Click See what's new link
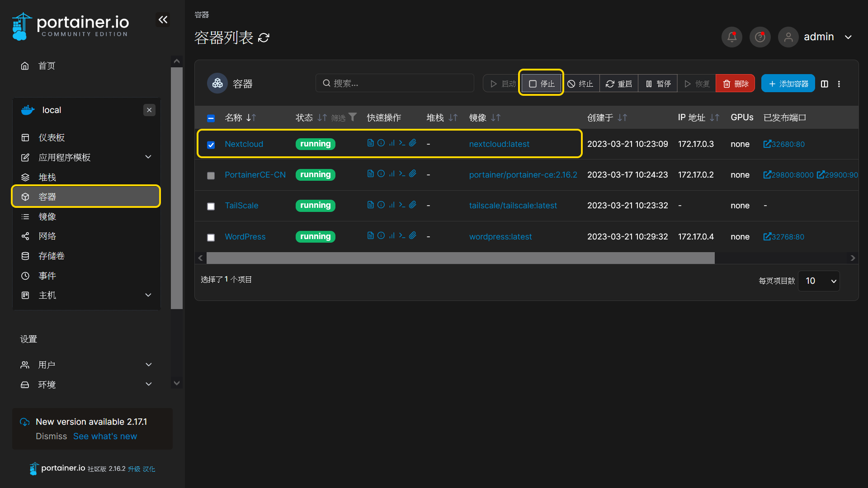868x488 pixels. click(x=105, y=436)
